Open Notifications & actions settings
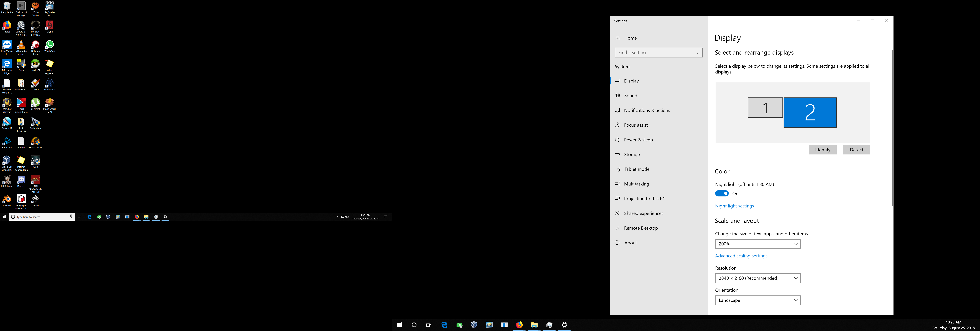 click(647, 110)
